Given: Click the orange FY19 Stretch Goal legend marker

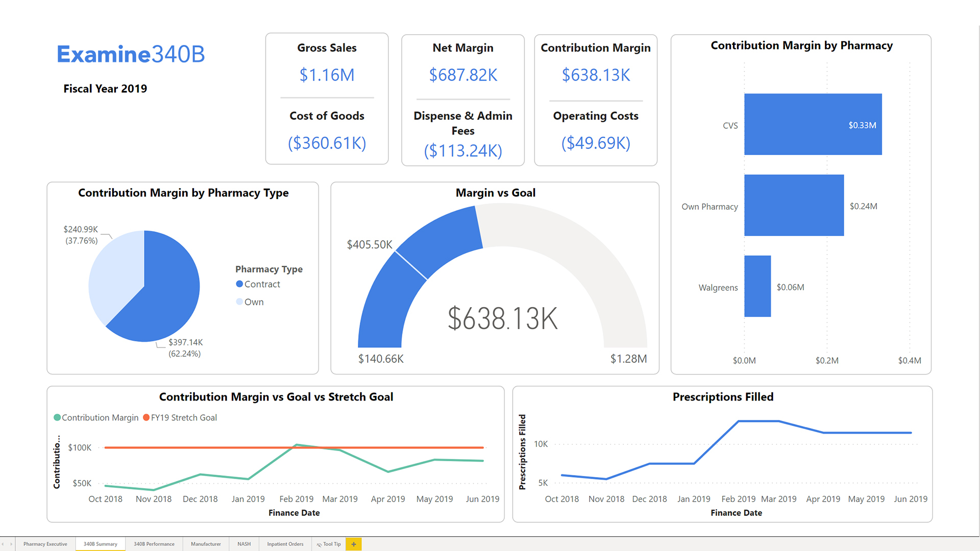Looking at the screenshot, I should pos(146,417).
